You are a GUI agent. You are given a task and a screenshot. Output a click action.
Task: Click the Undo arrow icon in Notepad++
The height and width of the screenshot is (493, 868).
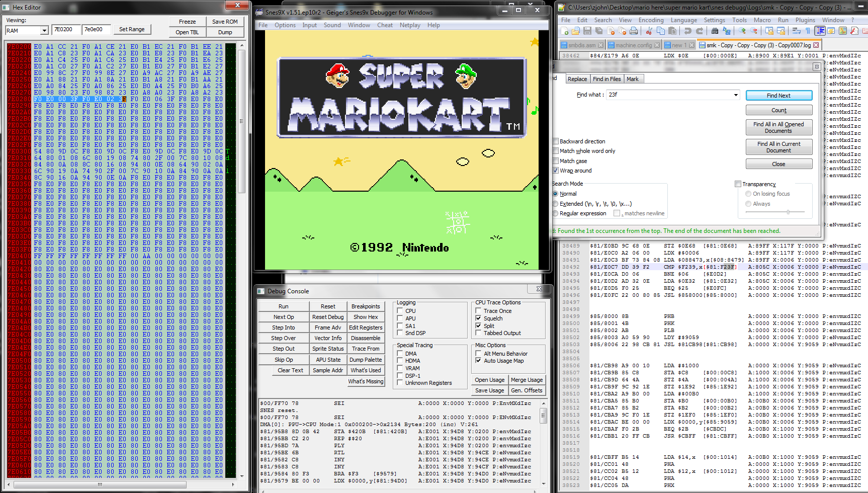click(x=688, y=31)
